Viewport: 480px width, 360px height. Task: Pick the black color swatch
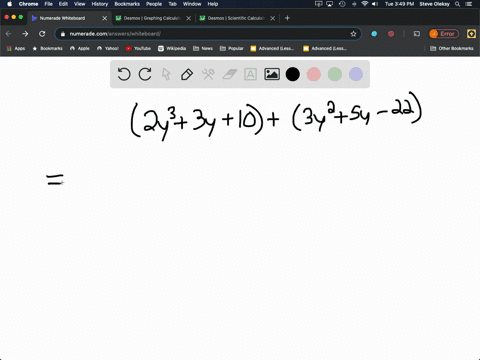click(x=293, y=74)
